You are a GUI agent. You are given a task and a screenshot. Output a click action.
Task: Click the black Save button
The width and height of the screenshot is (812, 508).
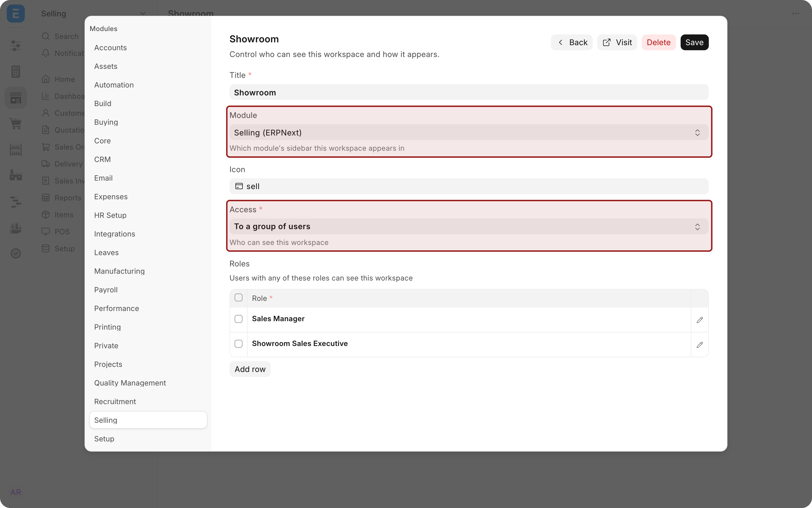(694, 42)
